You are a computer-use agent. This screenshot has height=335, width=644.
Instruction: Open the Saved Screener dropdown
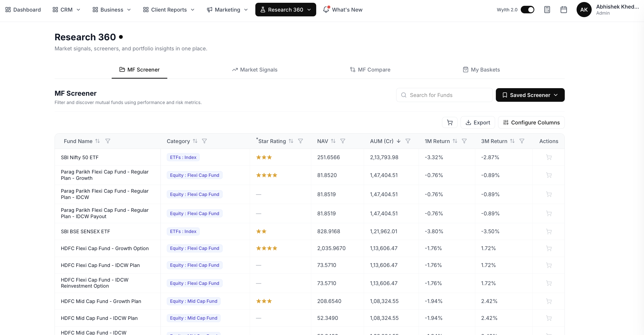(x=530, y=95)
